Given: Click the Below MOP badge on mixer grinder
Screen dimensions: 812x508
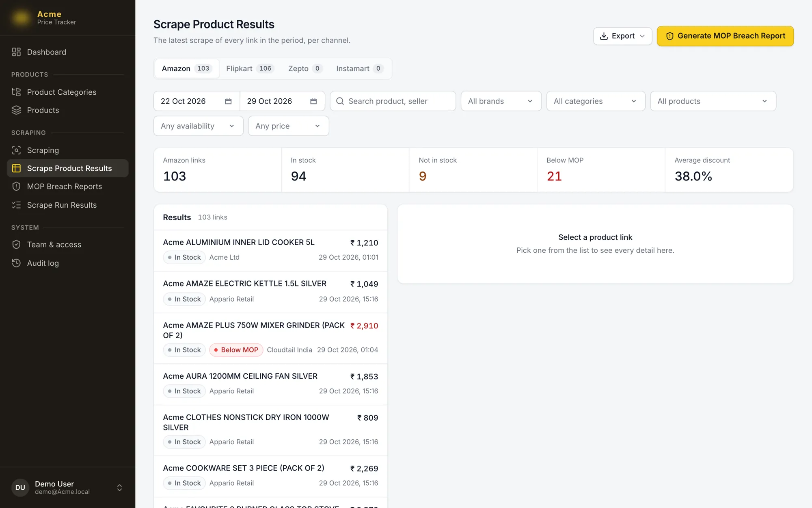Looking at the screenshot, I should 236,350.
